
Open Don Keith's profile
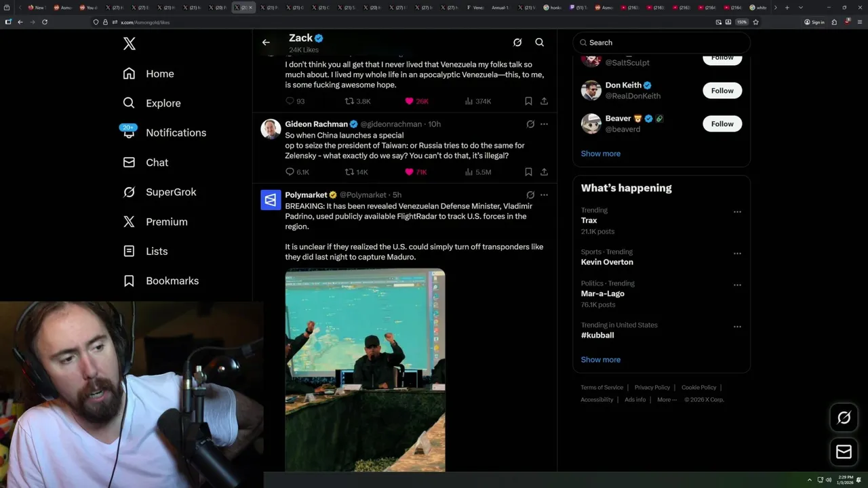pos(623,85)
